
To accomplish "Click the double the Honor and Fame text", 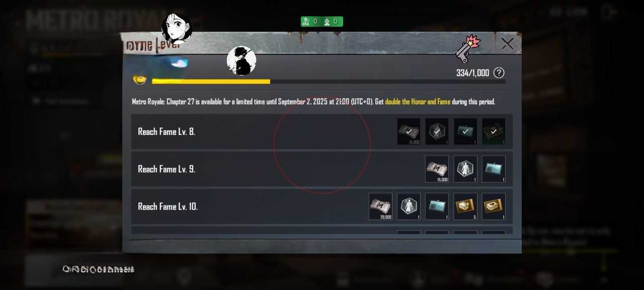I will pyautogui.click(x=418, y=102).
